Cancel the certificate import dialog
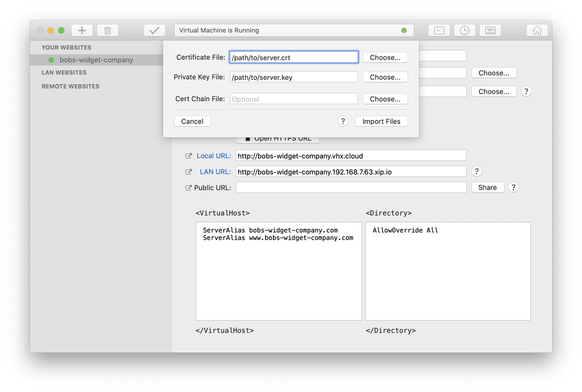The image size is (582, 392). pos(192,121)
